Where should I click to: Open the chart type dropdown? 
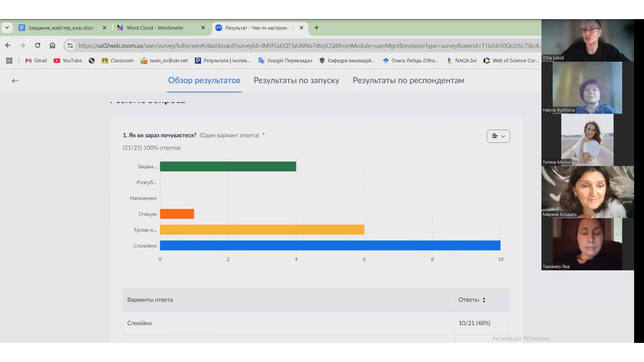coord(498,136)
